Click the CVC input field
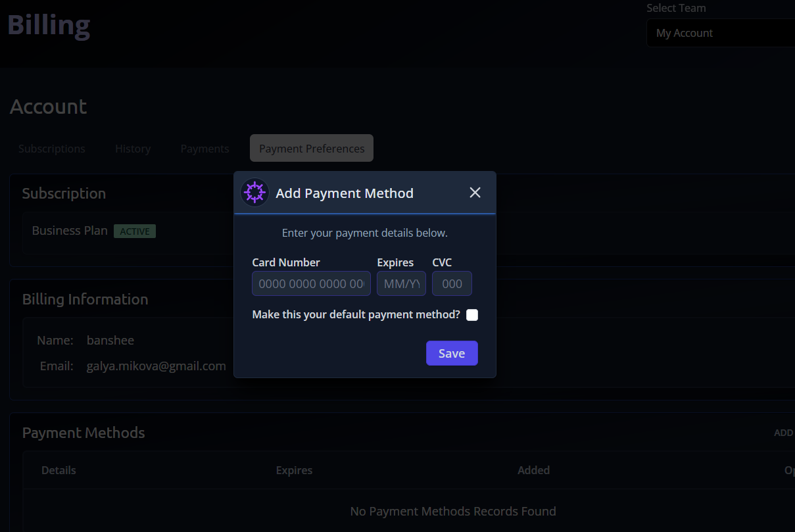This screenshot has width=795, height=532. [452, 284]
